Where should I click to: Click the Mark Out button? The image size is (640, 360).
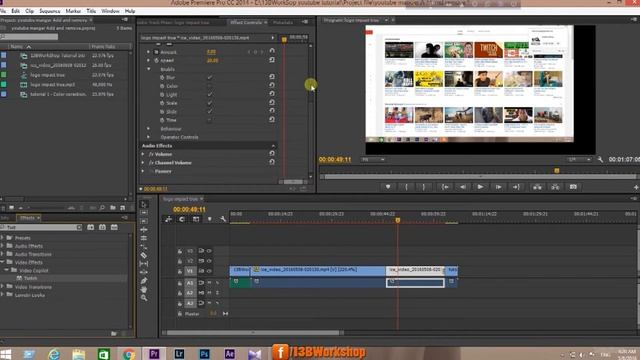424,187
